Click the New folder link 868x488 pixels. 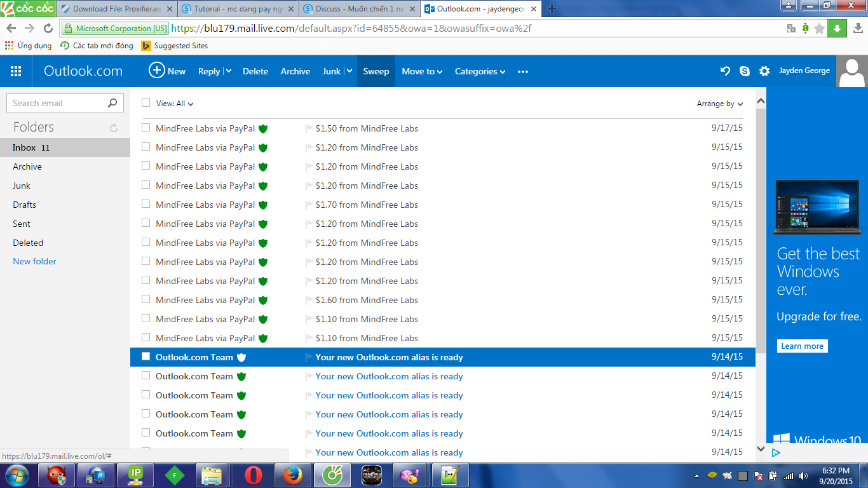pos(34,261)
